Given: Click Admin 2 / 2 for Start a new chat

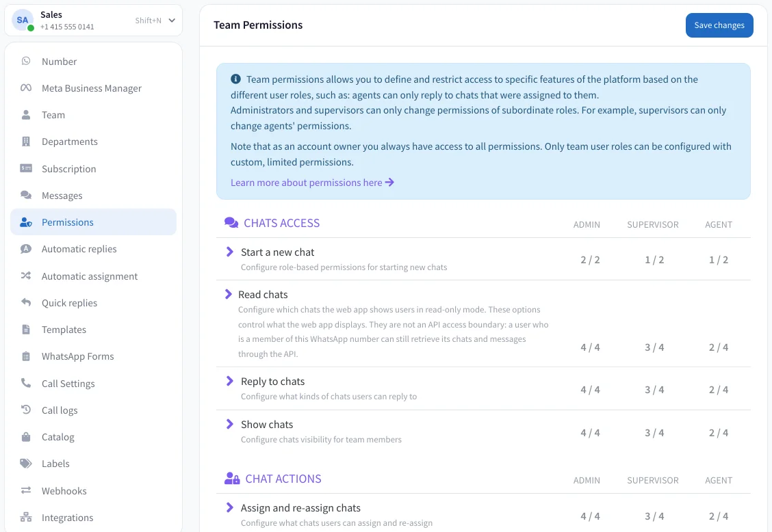Looking at the screenshot, I should pos(590,259).
